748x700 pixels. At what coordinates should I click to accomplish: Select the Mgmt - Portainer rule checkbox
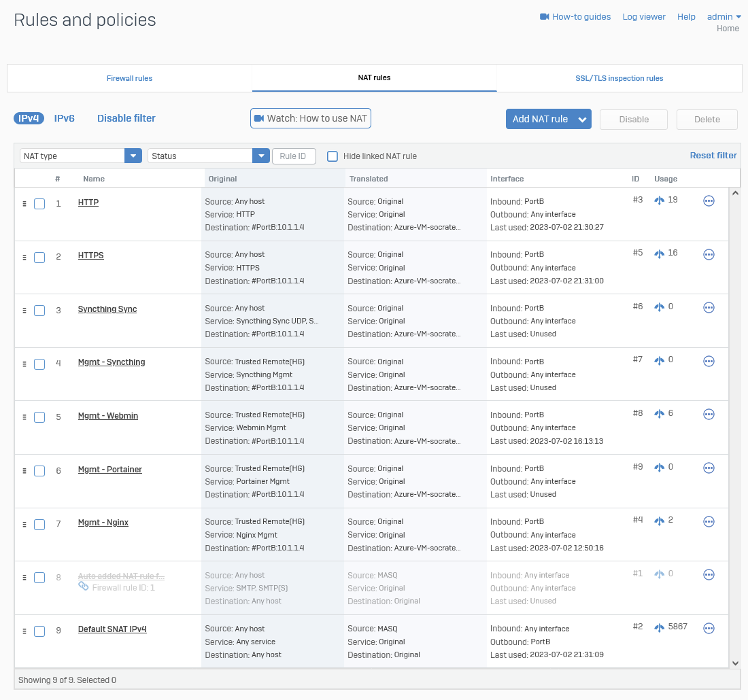click(39, 471)
